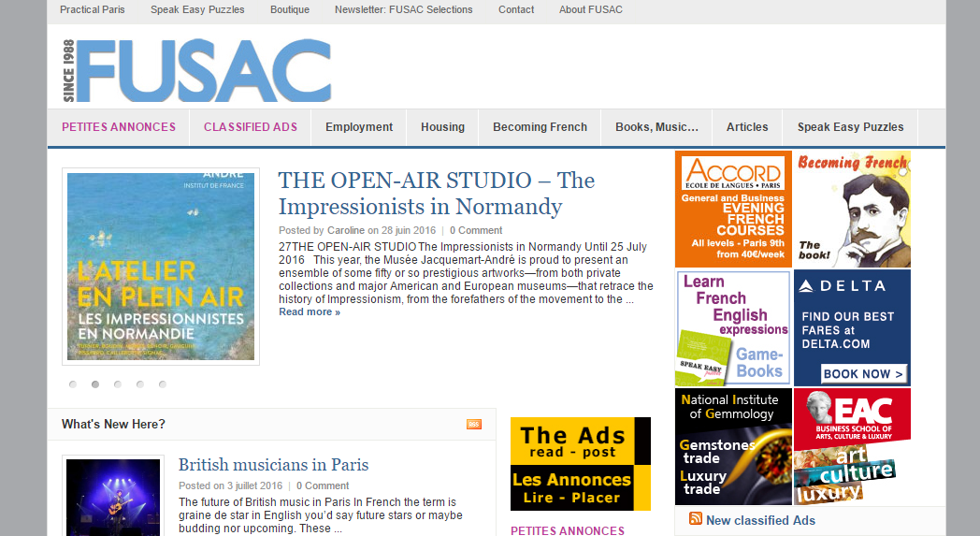980x536 pixels.
Task: Open the Housing section
Action: tap(442, 127)
